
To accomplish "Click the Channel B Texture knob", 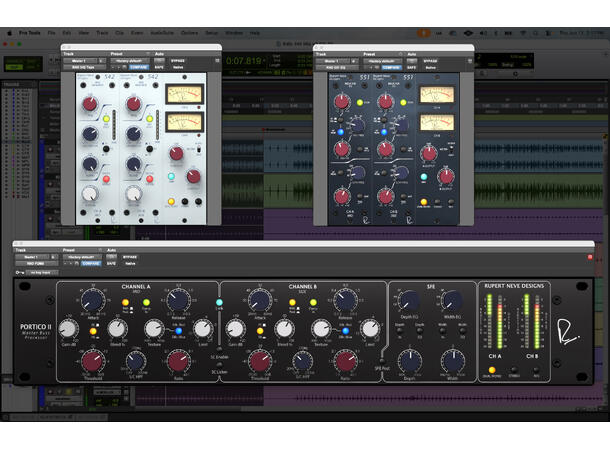I will click(321, 329).
